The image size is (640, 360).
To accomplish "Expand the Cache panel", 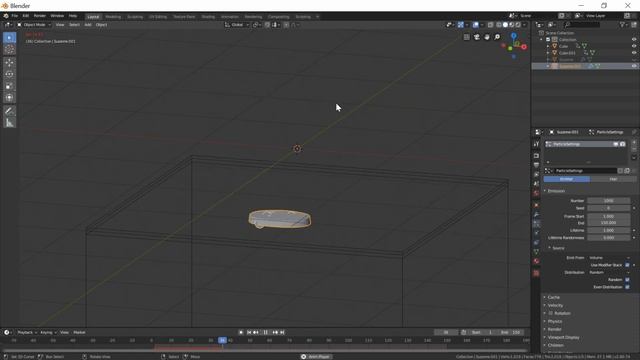I will click(553, 297).
